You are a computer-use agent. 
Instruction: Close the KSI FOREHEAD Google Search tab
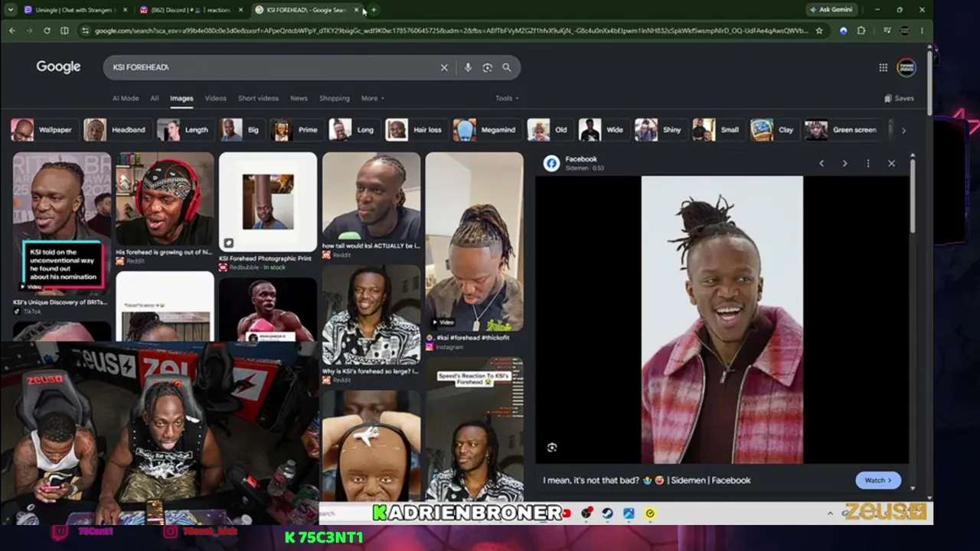(357, 10)
